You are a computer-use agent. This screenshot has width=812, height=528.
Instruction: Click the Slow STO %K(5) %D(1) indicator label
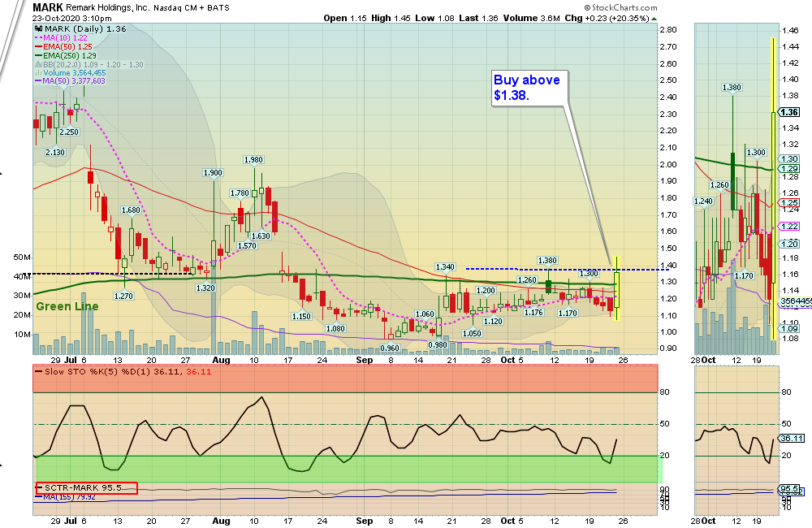[123, 372]
